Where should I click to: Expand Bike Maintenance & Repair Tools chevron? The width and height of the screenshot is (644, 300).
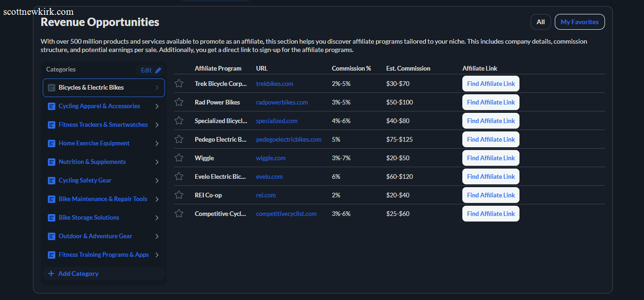pyautogui.click(x=157, y=199)
